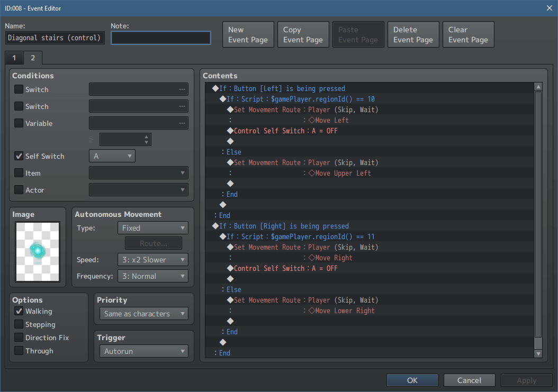Open the Priority dropdown showing Same as characters
Image resolution: width=558 pixels, height=392 pixels.
(143, 313)
